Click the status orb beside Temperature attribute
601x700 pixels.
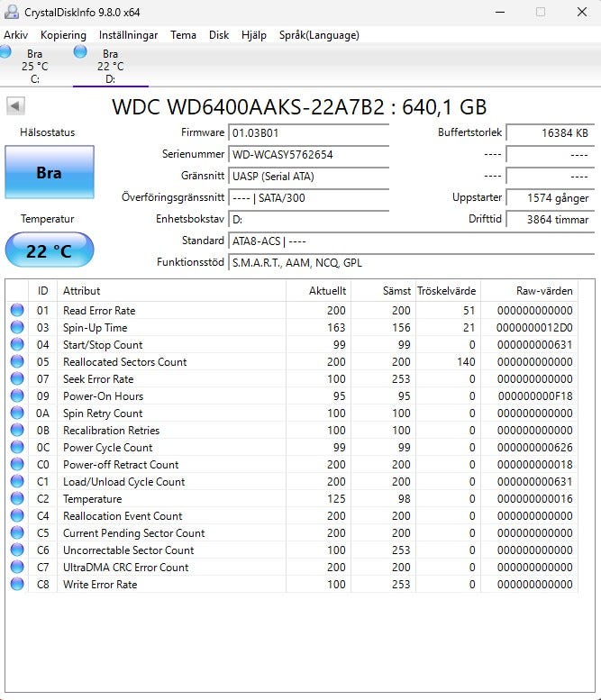[17, 499]
